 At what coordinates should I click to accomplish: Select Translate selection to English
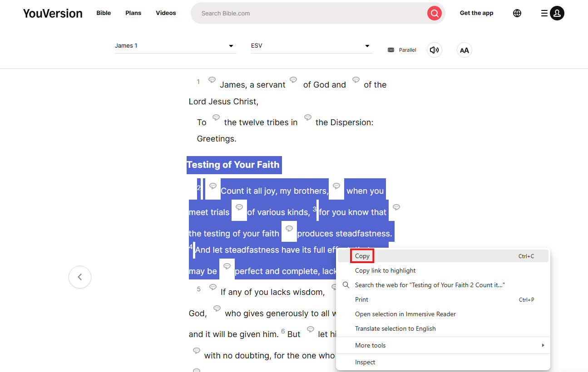click(x=395, y=328)
